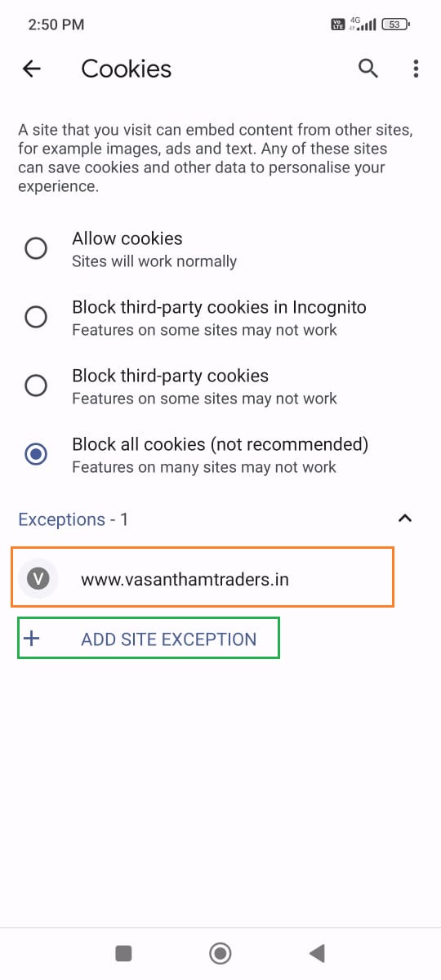Tap the battery indicator in status bar

click(x=396, y=24)
